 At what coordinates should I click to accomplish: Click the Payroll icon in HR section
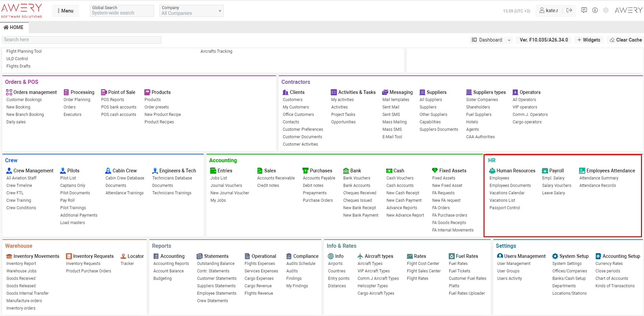point(545,171)
